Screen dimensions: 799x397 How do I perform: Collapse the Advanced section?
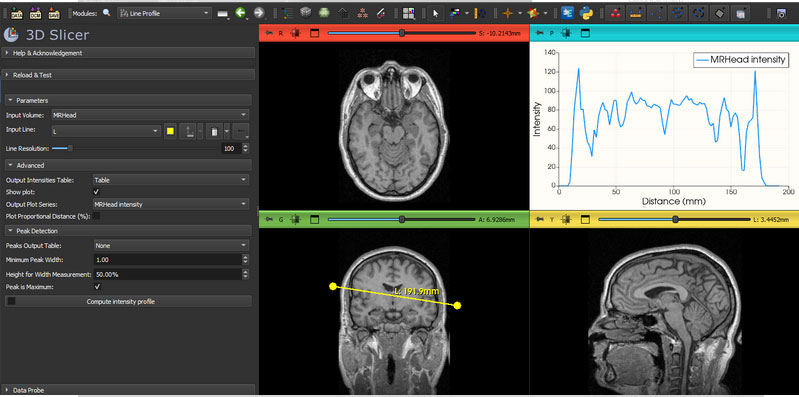128,165
